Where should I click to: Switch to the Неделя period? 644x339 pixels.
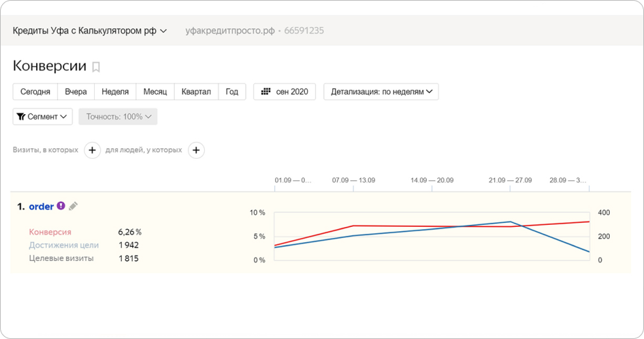[115, 92]
